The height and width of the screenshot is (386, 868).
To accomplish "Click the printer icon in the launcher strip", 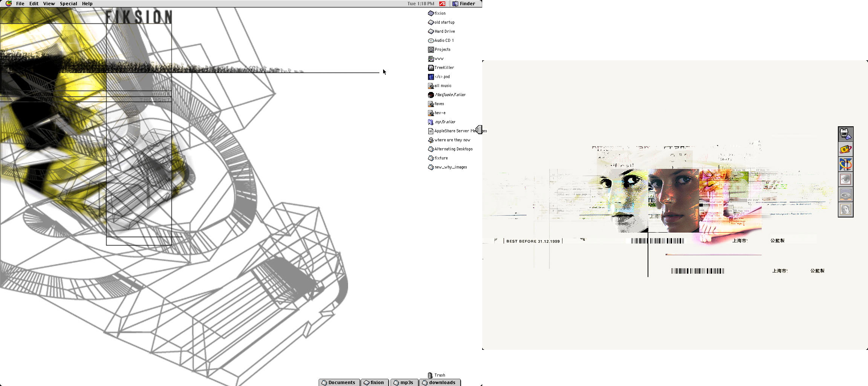I will coord(845,134).
